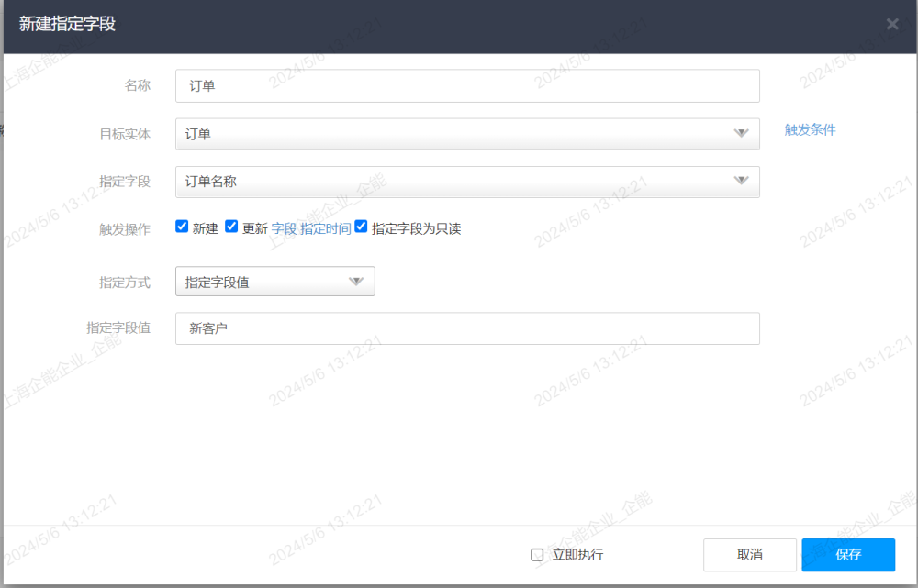Enable the 立即执行 checkbox

pos(537,555)
